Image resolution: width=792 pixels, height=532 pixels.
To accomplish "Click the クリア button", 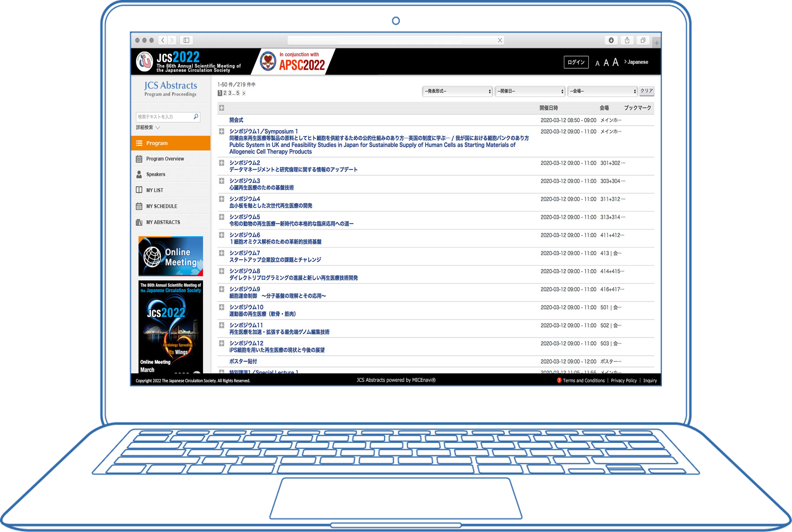I will [646, 91].
